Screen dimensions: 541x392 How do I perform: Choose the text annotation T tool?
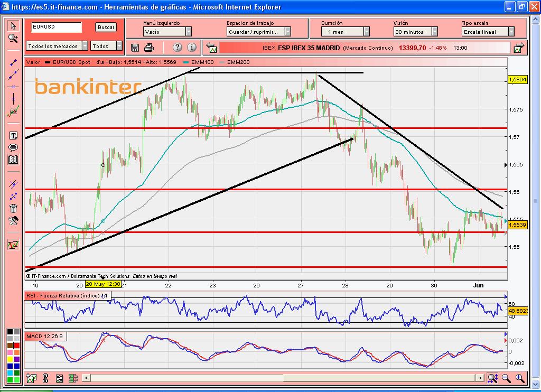[13, 136]
